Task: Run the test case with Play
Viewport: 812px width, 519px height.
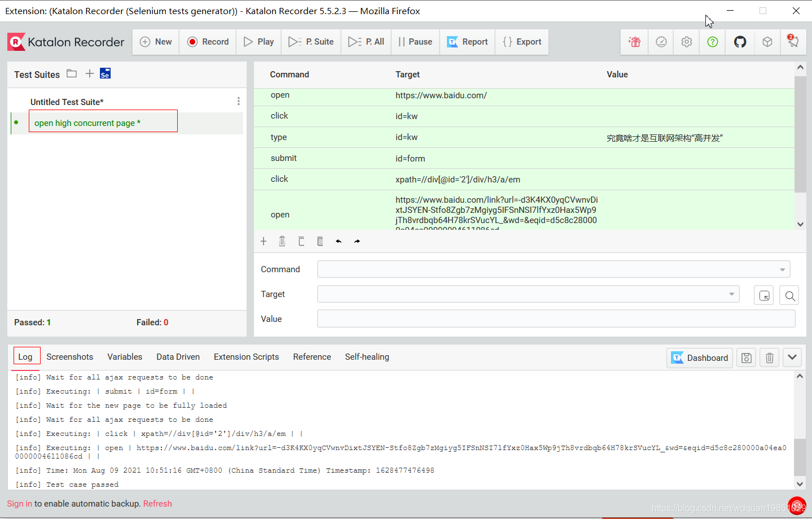Action: click(x=258, y=42)
